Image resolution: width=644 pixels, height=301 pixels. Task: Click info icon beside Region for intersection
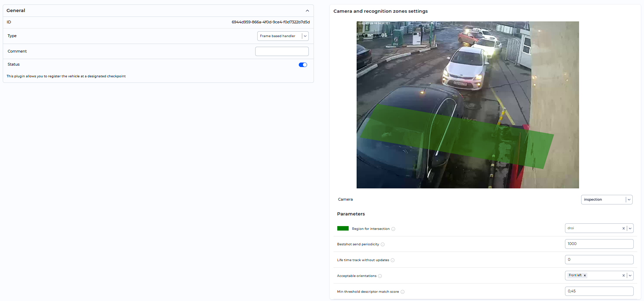(x=393, y=229)
